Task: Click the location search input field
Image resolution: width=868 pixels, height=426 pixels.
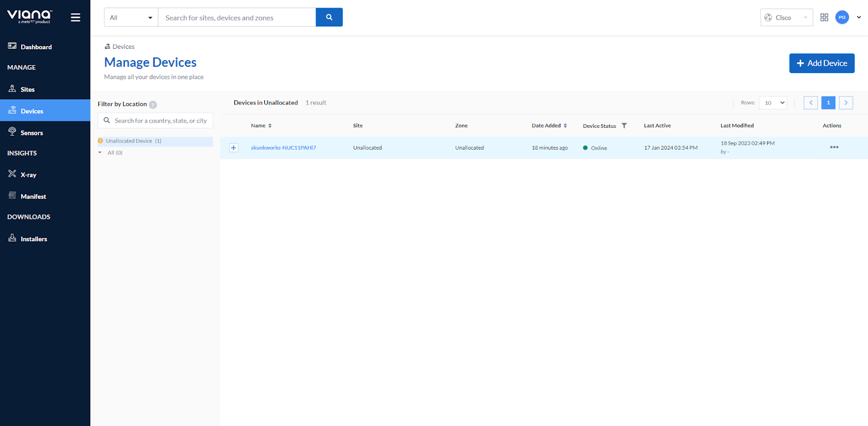Action: click(161, 121)
